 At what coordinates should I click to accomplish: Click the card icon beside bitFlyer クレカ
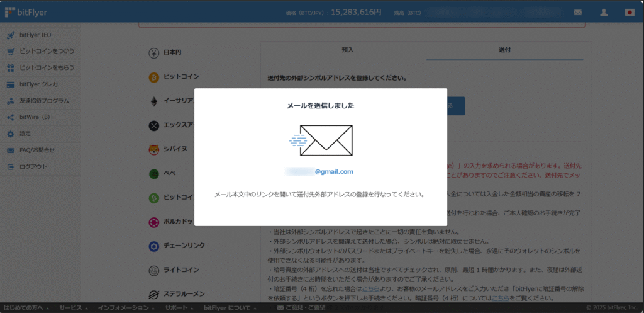[11, 84]
